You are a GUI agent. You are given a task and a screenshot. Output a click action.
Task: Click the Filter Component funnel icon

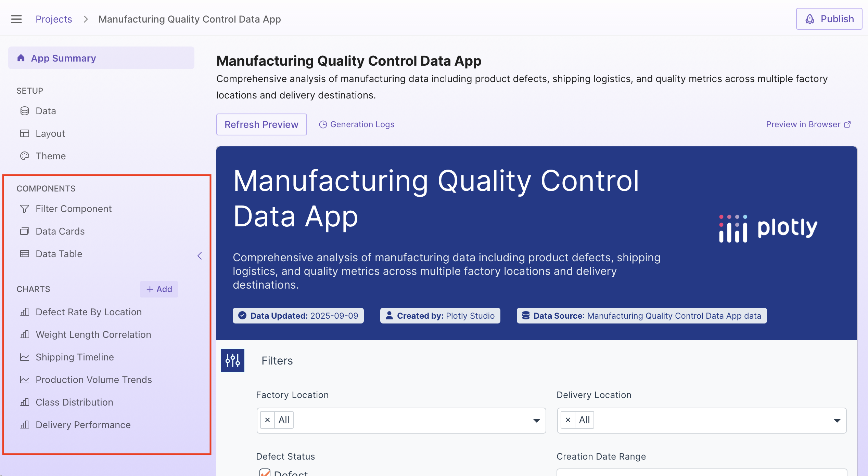pos(25,209)
